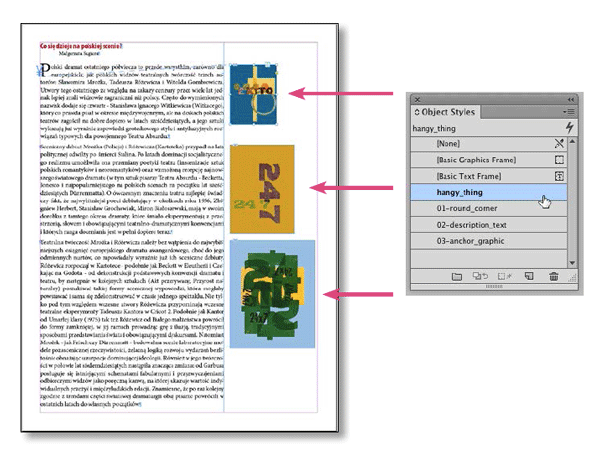Click the drop cap P in first paragraph
Viewport: 600px width, 458px height.
[45, 70]
